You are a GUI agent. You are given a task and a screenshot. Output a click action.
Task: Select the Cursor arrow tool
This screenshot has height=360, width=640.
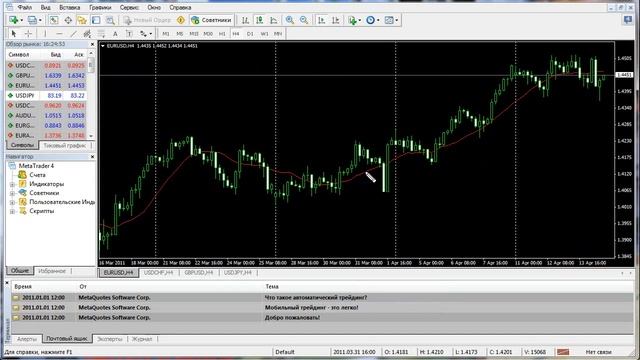[x=14, y=33]
